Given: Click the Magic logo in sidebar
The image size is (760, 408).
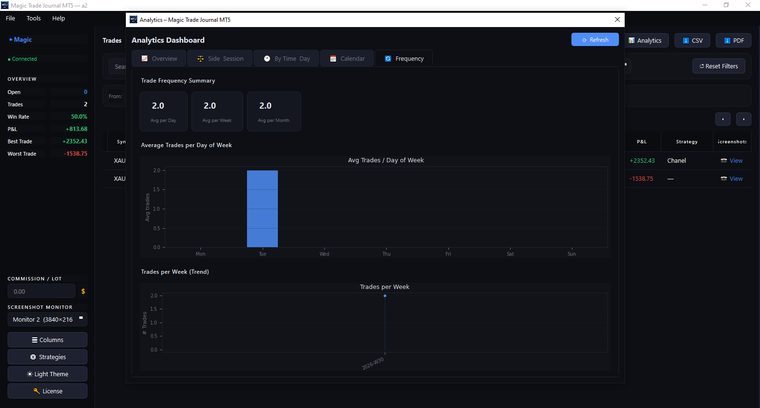Looking at the screenshot, I should click(x=20, y=40).
